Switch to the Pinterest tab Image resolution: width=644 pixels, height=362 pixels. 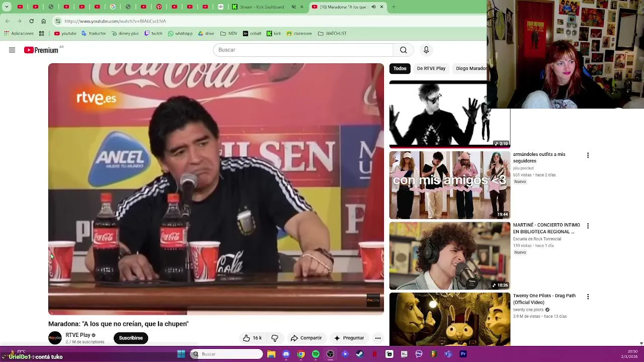[x=159, y=7]
